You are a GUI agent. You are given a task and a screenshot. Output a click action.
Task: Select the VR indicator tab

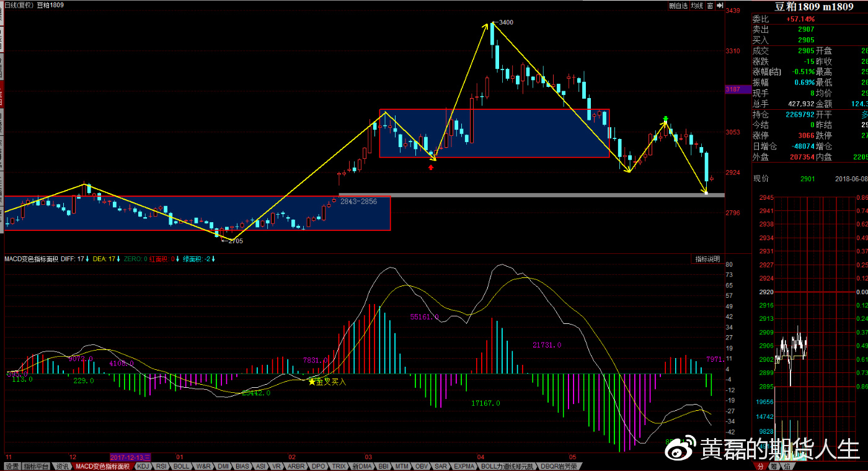(x=277, y=465)
